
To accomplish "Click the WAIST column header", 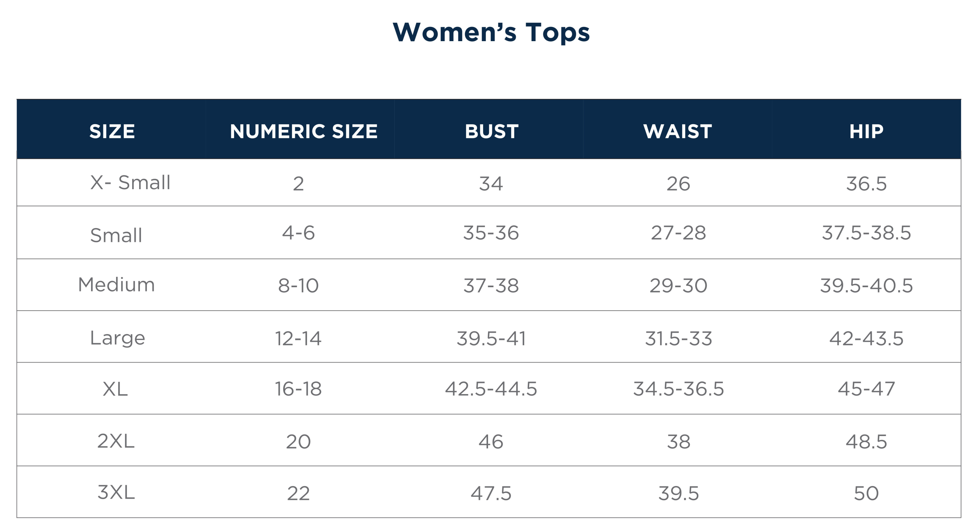I will [678, 132].
